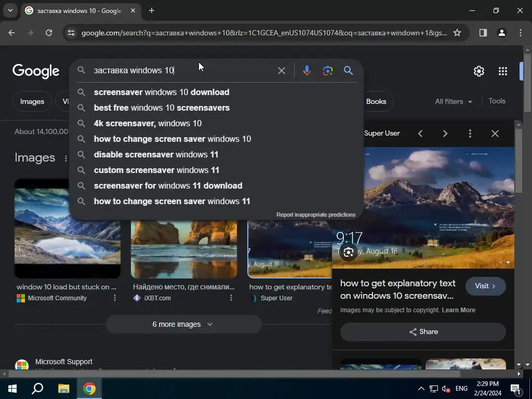This screenshot has height=399, width=532.
Task: Select Books filter tab
Action: click(376, 101)
